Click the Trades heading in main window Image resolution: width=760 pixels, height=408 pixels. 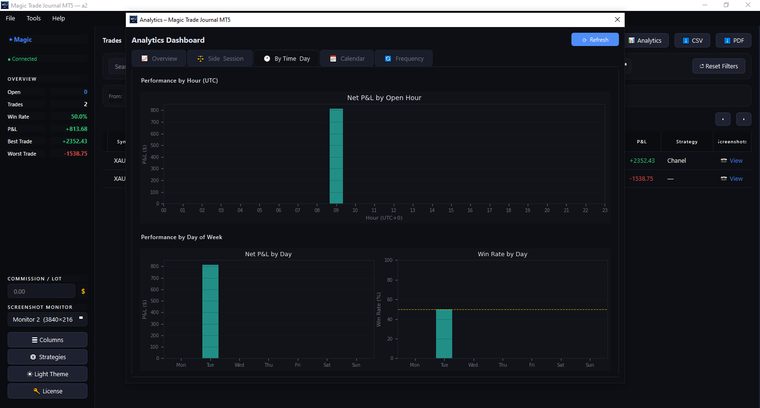point(112,41)
